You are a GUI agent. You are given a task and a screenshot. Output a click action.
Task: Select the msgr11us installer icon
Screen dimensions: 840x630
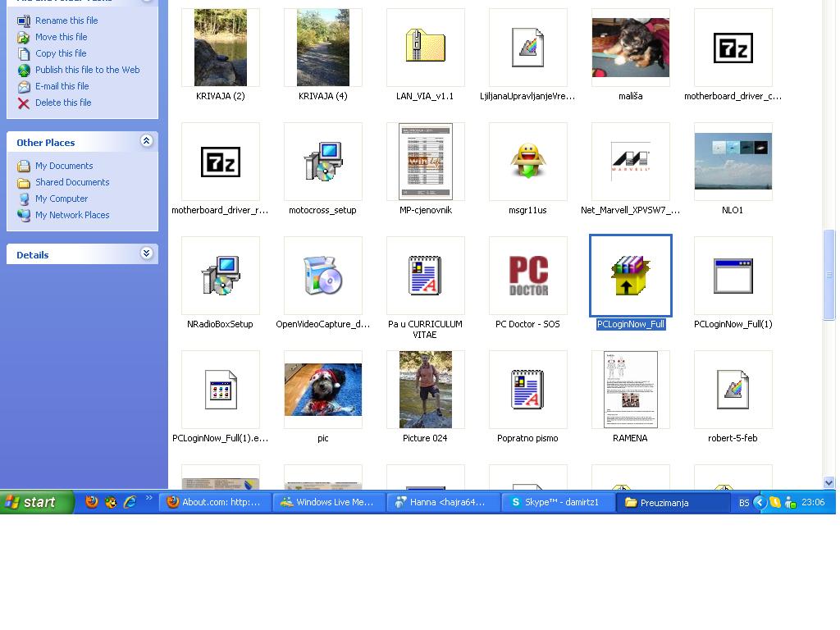pos(527,162)
